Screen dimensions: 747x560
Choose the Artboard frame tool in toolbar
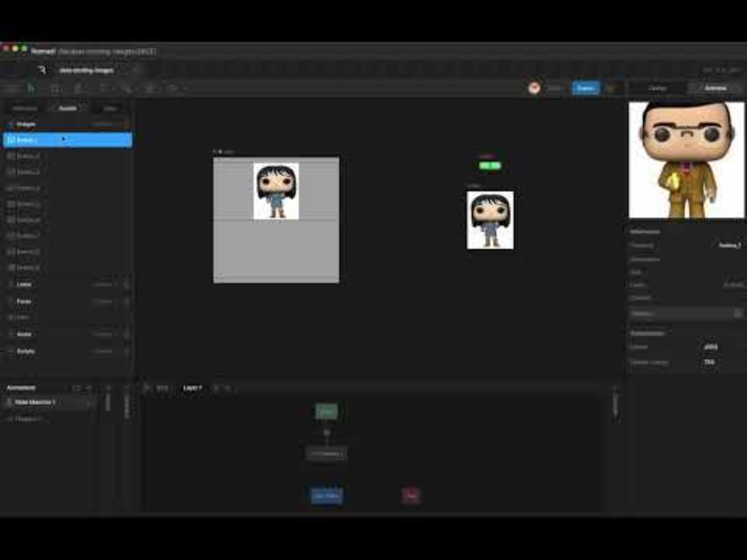coord(56,89)
